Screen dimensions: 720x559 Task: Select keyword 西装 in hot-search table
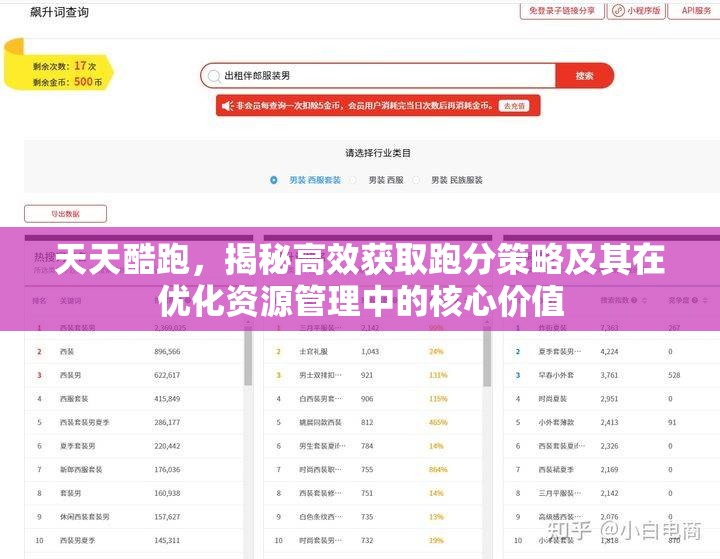67,351
